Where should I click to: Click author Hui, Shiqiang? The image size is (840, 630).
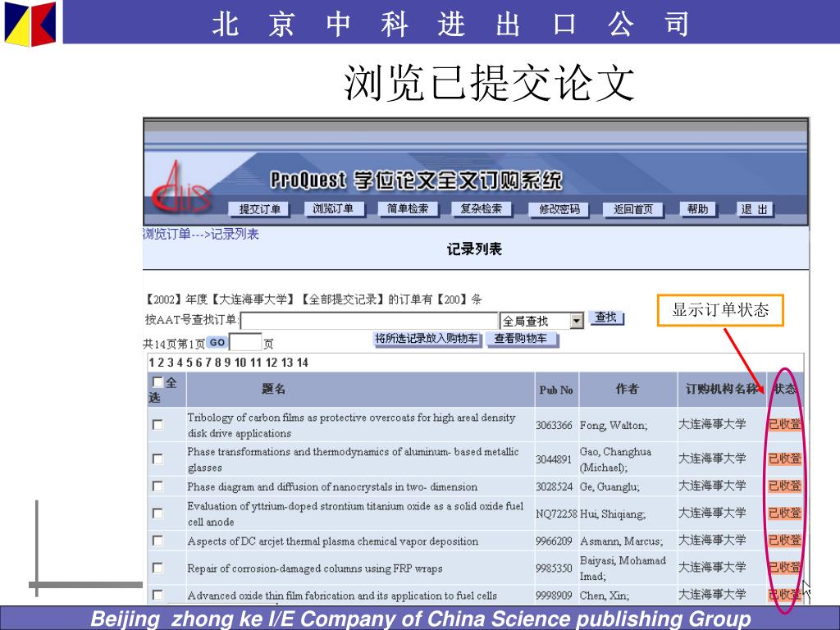(x=613, y=514)
